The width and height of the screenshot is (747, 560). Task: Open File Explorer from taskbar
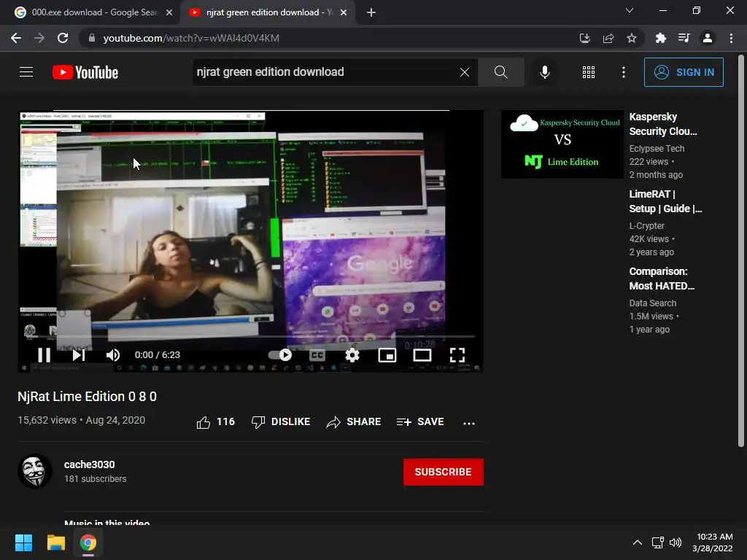tap(55, 542)
